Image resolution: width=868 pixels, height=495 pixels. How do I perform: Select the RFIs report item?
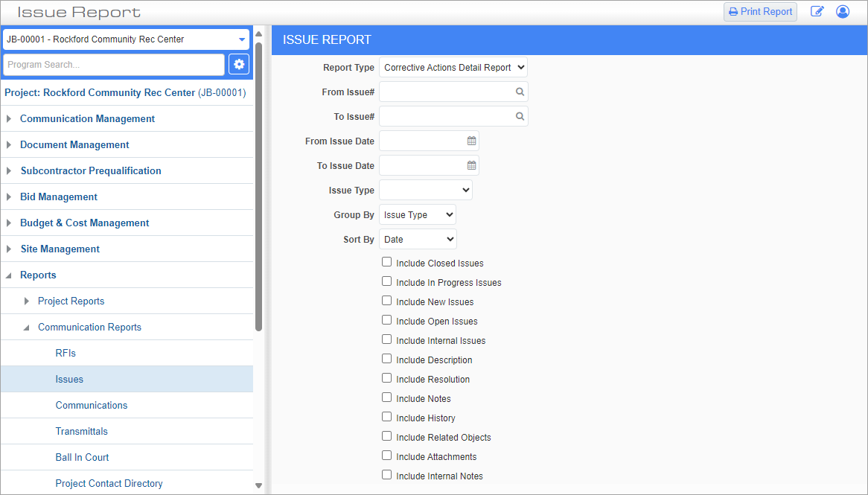(65, 353)
